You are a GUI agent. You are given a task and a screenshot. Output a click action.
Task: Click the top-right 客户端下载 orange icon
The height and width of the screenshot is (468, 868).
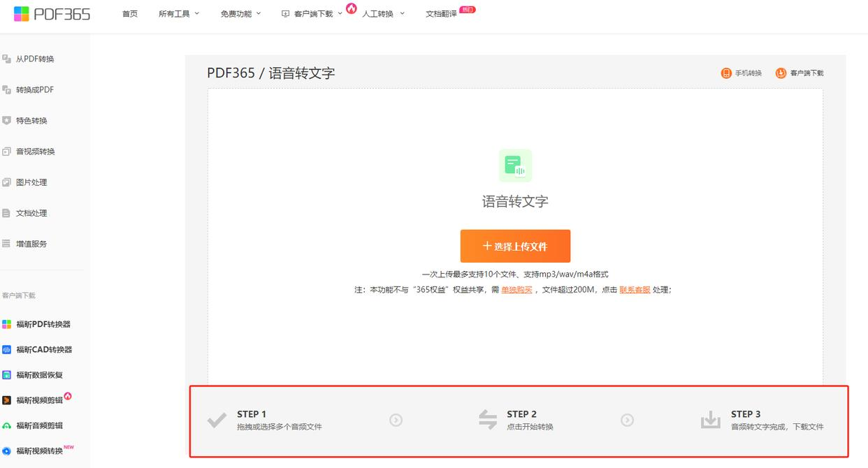pos(781,73)
